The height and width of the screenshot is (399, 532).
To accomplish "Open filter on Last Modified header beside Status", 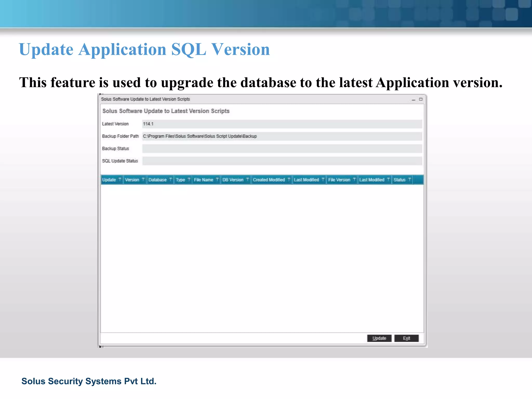I will click(388, 179).
